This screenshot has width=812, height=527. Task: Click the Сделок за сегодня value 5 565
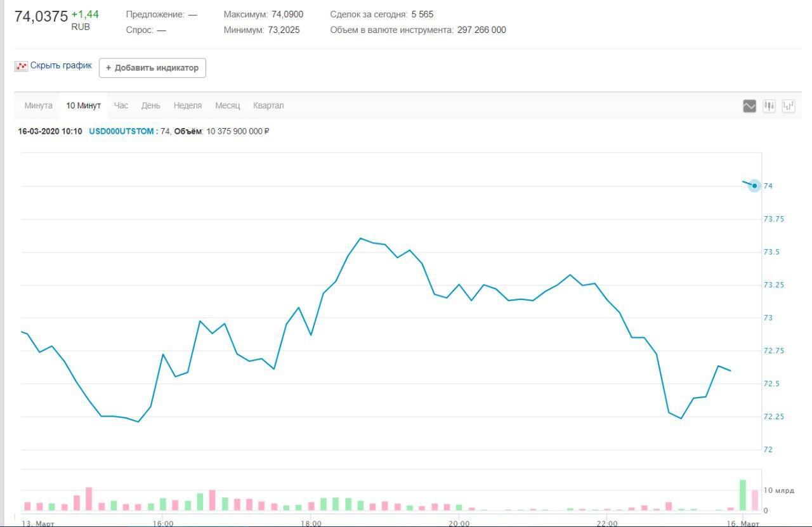pyautogui.click(x=422, y=14)
